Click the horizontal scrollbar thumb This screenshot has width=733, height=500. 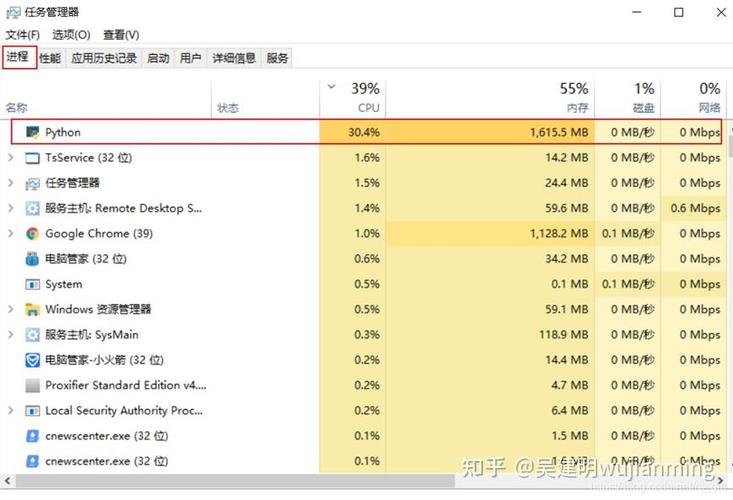point(235,480)
